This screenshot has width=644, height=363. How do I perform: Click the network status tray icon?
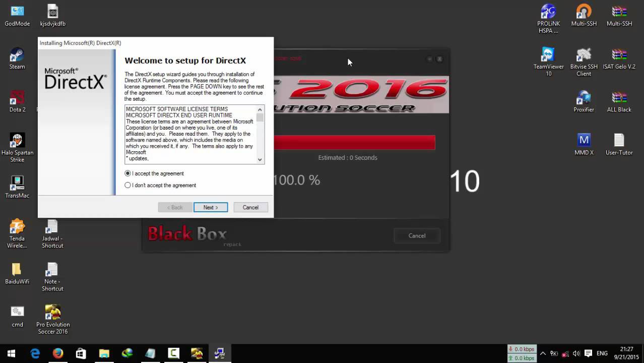coord(565,353)
